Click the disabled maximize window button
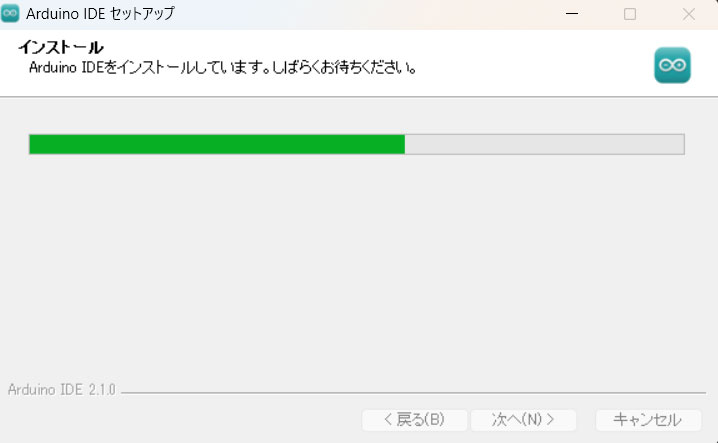This screenshot has height=443, width=718. click(x=630, y=14)
